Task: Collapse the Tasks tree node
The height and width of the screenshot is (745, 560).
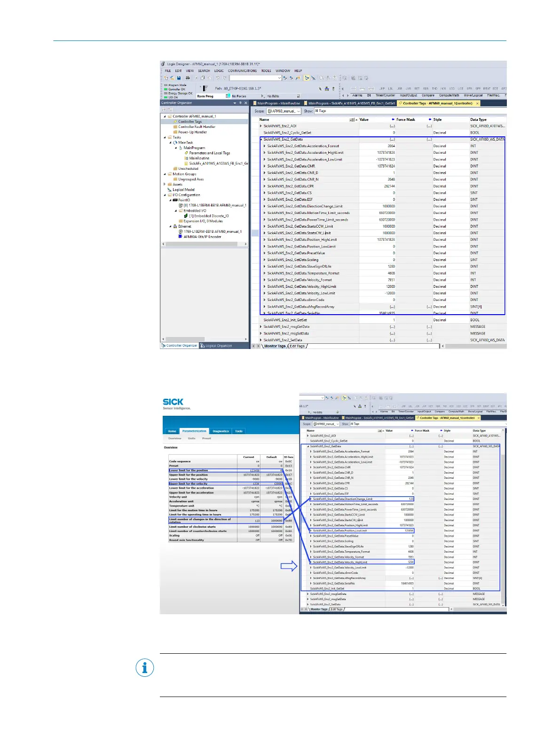Action: tap(165, 137)
